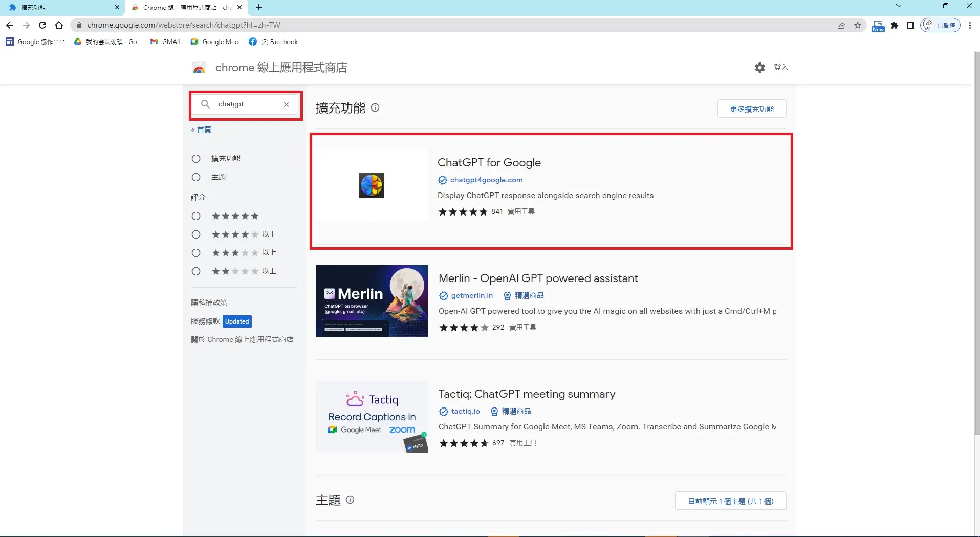Open the Chrome three-dot menu

tap(970, 25)
